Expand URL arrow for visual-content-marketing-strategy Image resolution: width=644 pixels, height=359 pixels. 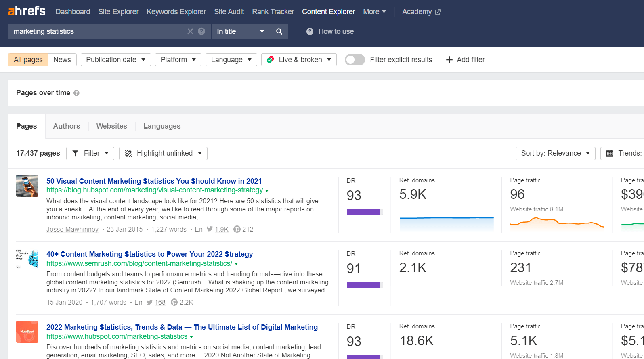point(267,190)
